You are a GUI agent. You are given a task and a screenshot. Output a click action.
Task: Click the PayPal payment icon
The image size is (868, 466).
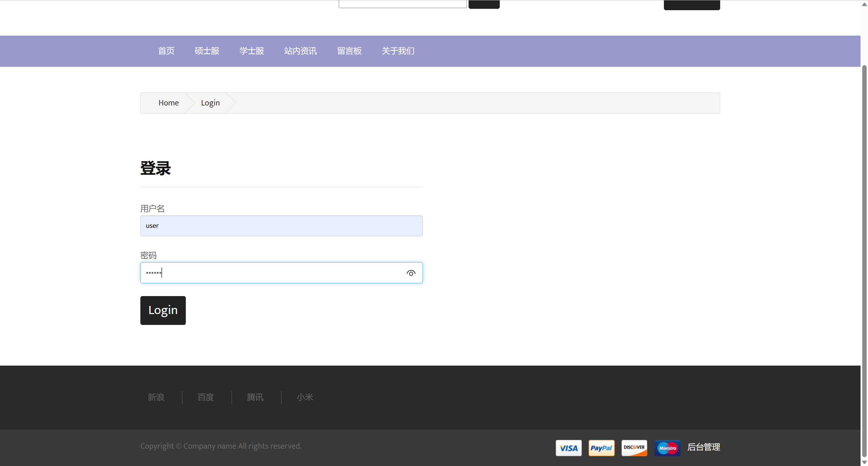(x=601, y=448)
